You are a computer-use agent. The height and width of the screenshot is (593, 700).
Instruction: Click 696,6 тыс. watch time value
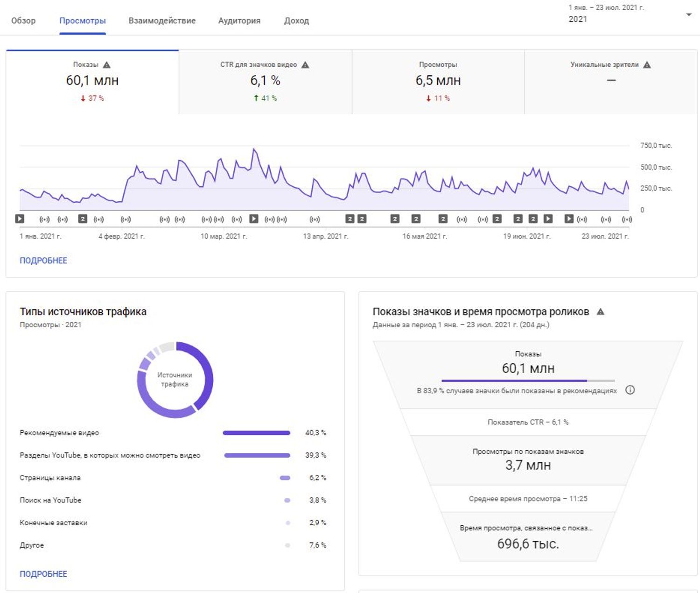tap(528, 544)
